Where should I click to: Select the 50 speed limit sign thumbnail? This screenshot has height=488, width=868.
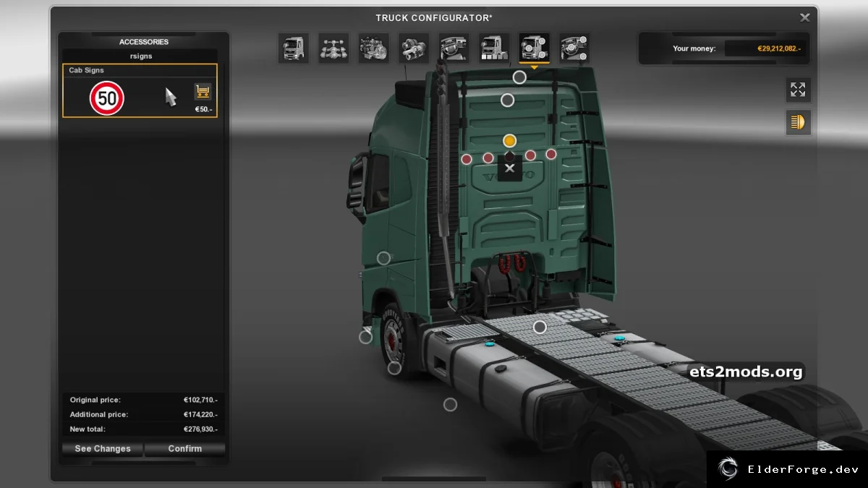(x=107, y=98)
